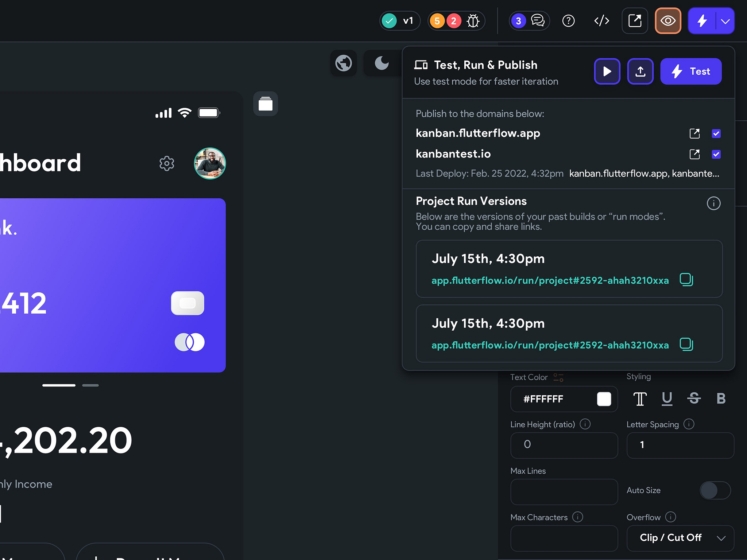Open the dropdown arrow beside the lightning button
The width and height of the screenshot is (747, 560).
[725, 21]
